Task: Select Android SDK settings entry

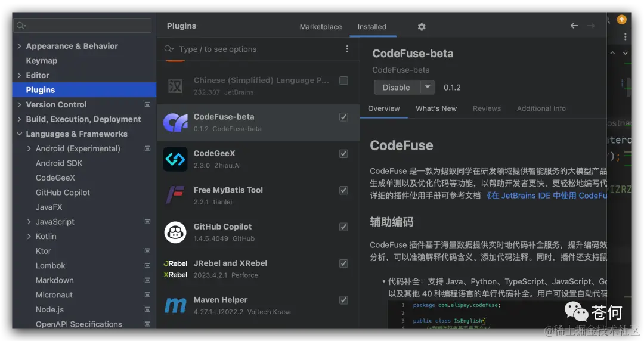Action: pos(58,163)
